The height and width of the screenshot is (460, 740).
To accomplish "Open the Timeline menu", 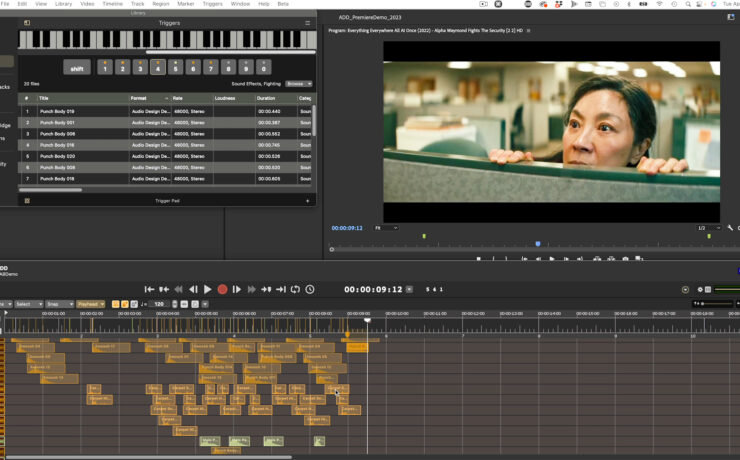I will (112, 4).
